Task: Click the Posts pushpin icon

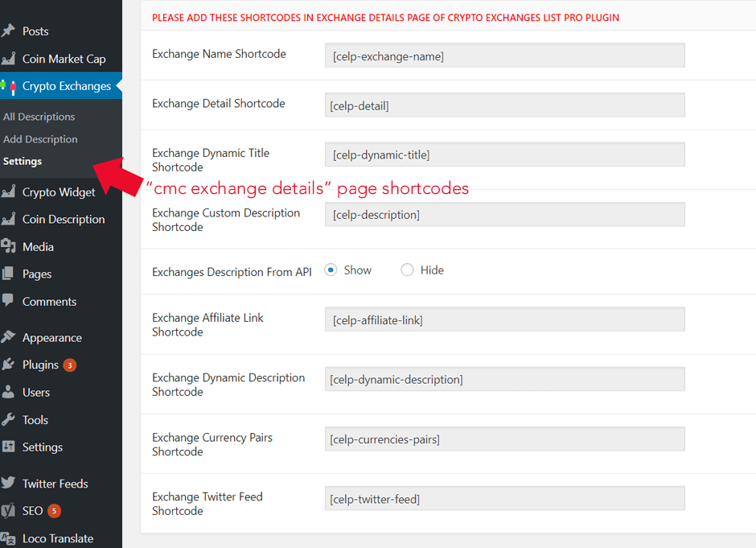Action: 9,31
